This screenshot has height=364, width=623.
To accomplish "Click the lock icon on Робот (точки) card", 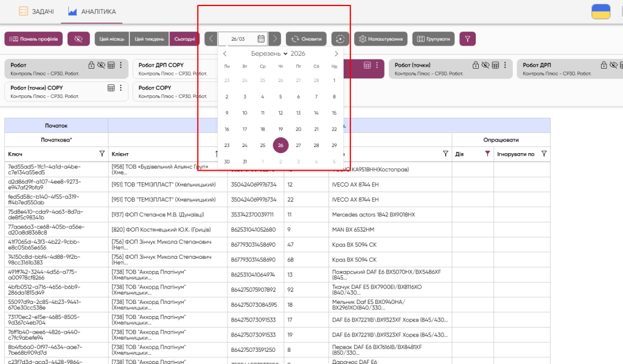I will pos(476,65).
